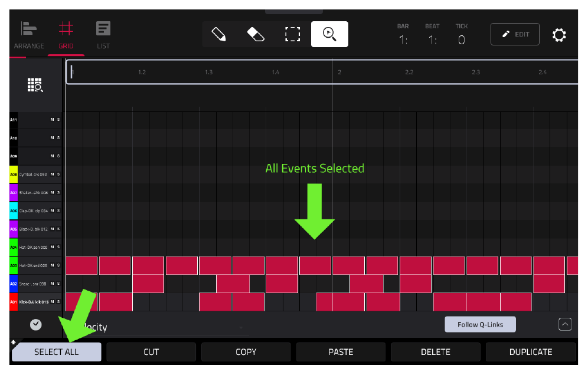Screen dimensions: 588x375
Task: Solo pad A08 Cymbal
Action: [x=58, y=174]
